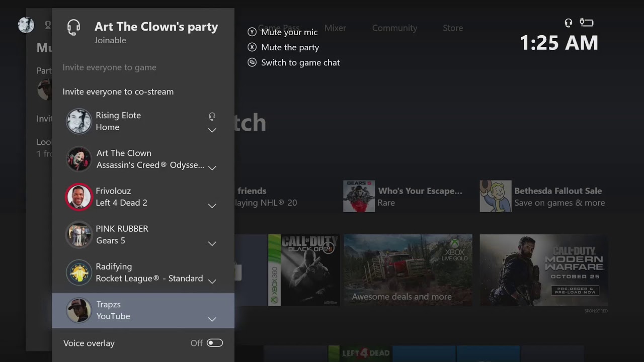The height and width of the screenshot is (362, 644).
Task: Toggle the Voice overlay switch
Action: tap(215, 343)
